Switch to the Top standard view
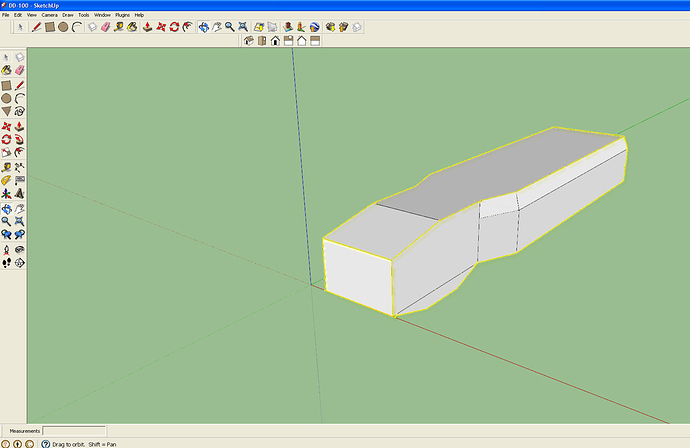The height and width of the screenshot is (448, 690). [262, 42]
